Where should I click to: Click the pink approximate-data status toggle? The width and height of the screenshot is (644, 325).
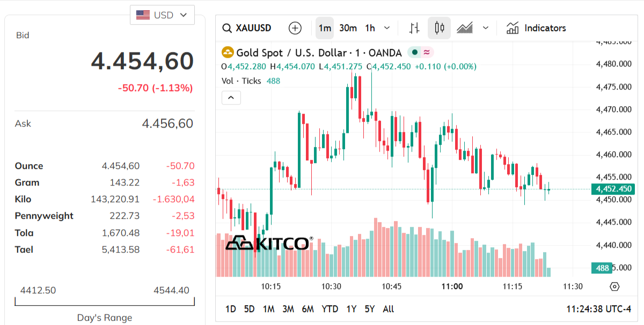tap(427, 51)
